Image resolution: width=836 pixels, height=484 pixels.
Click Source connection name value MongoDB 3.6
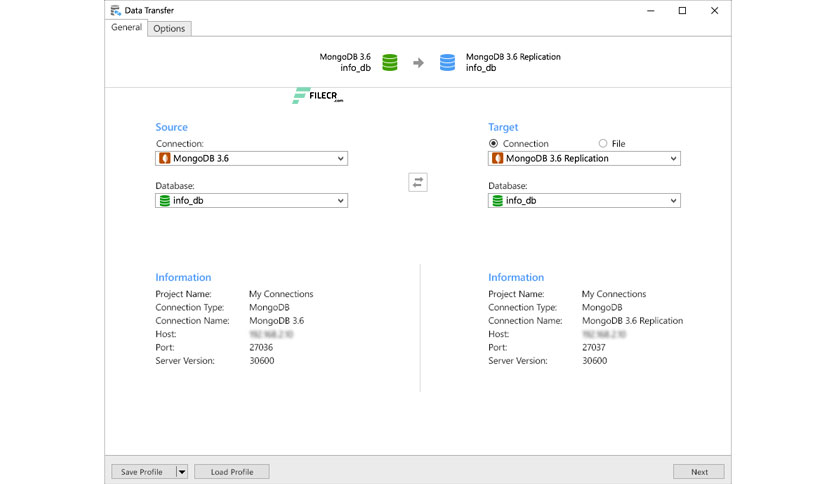click(x=277, y=321)
